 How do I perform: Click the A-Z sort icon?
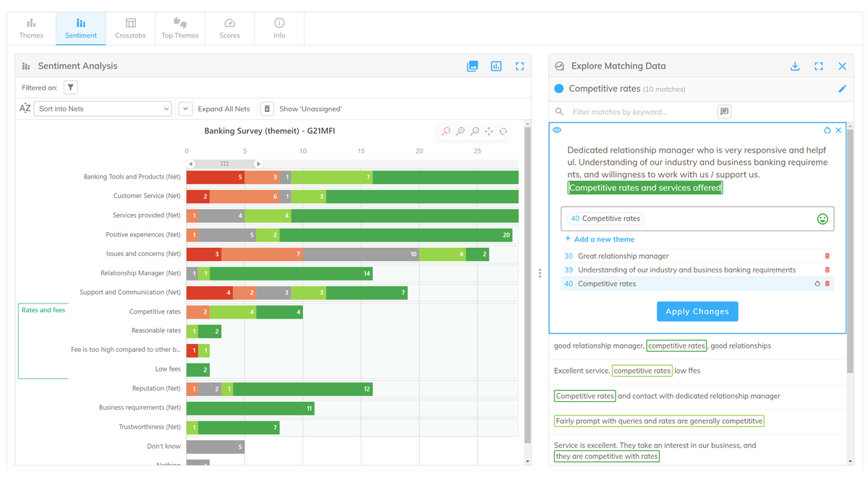tap(25, 108)
